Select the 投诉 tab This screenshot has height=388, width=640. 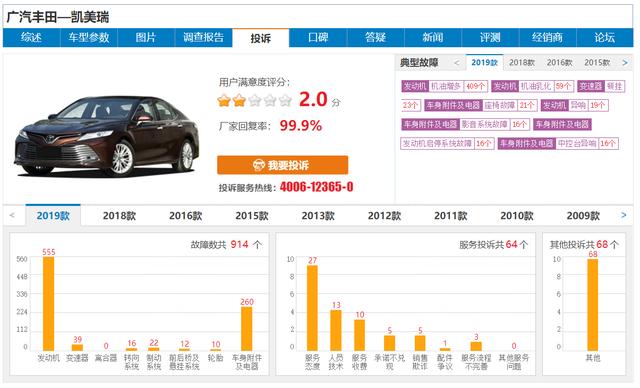(x=261, y=38)
